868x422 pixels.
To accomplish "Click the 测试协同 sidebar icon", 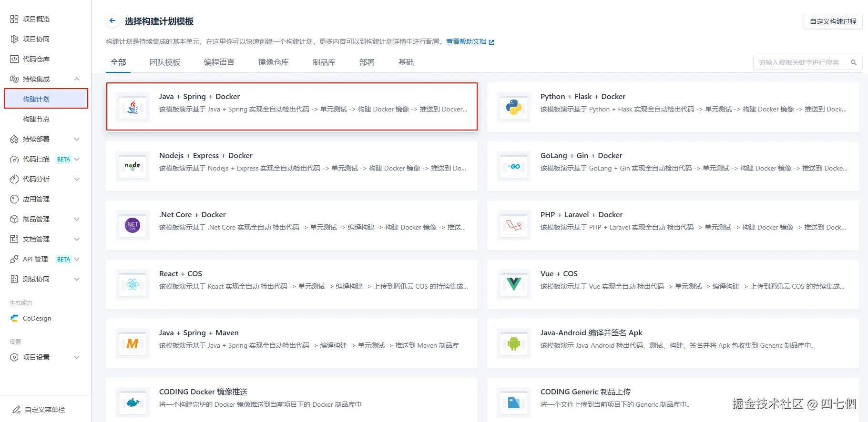I will pyautogui.click(x=14, y=279).
